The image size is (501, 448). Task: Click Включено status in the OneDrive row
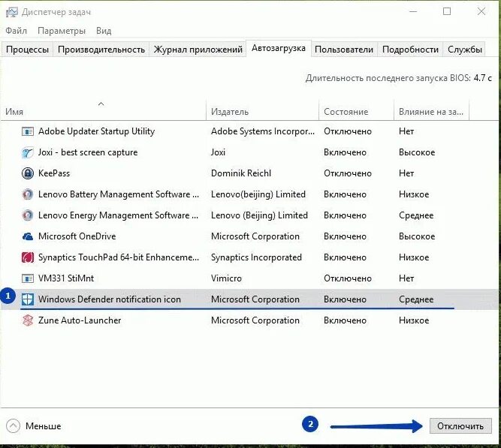[345, 236]
